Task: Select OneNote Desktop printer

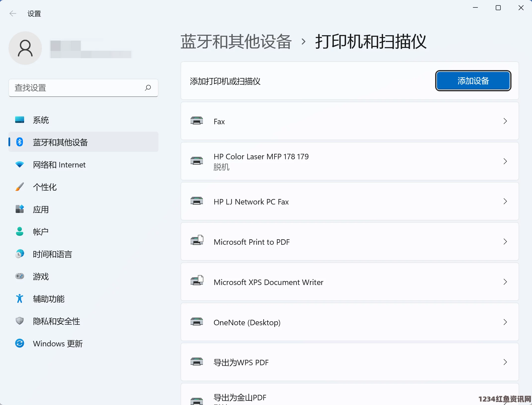Action: [x=349, y=322]
